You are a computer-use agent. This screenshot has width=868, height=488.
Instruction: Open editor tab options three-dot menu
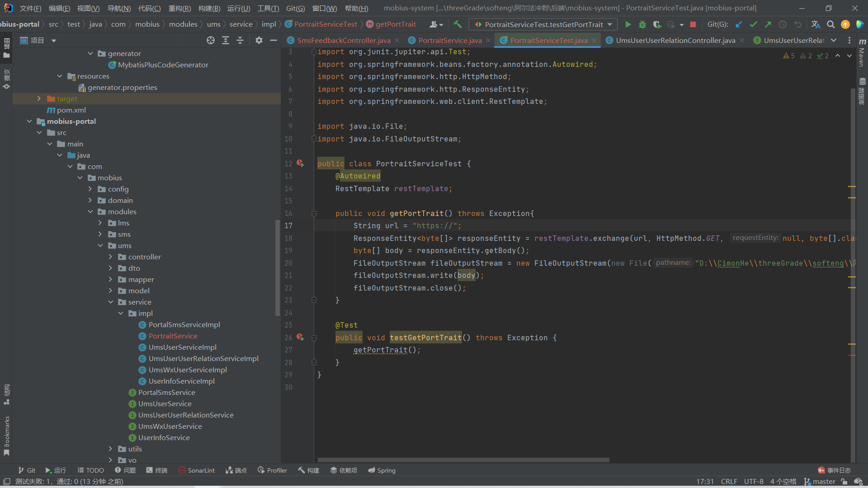[x=849, y=40]
